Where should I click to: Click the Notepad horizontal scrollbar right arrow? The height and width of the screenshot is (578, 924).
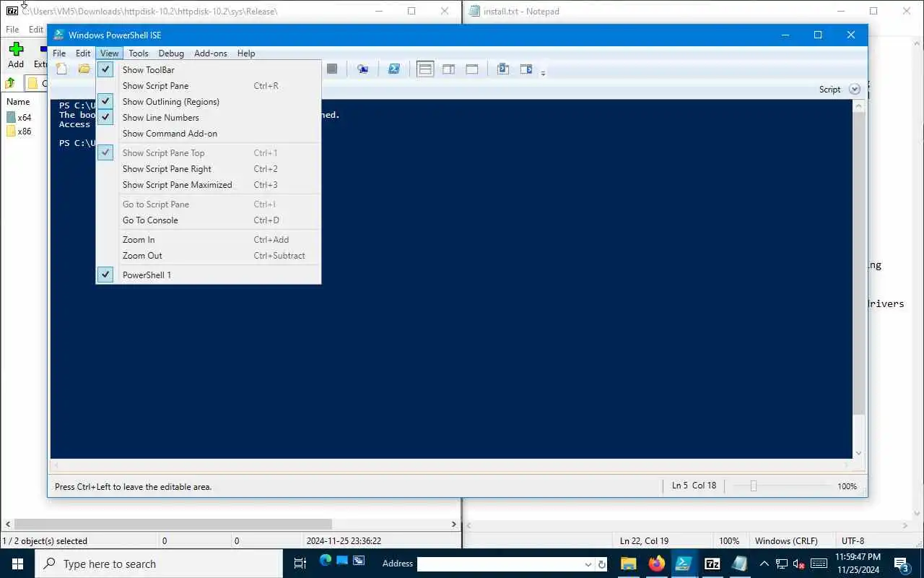907,525
